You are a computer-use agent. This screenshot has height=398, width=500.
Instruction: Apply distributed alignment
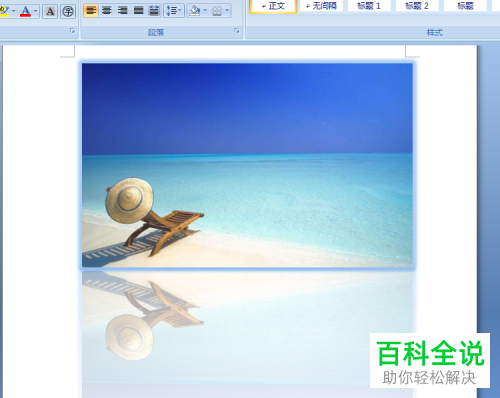pos(154,11)
